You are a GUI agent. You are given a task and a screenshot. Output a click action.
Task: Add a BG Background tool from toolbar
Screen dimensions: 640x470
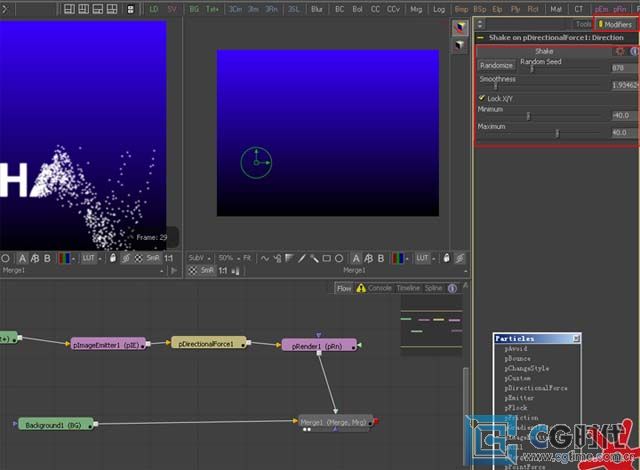[x=194, y=9]
